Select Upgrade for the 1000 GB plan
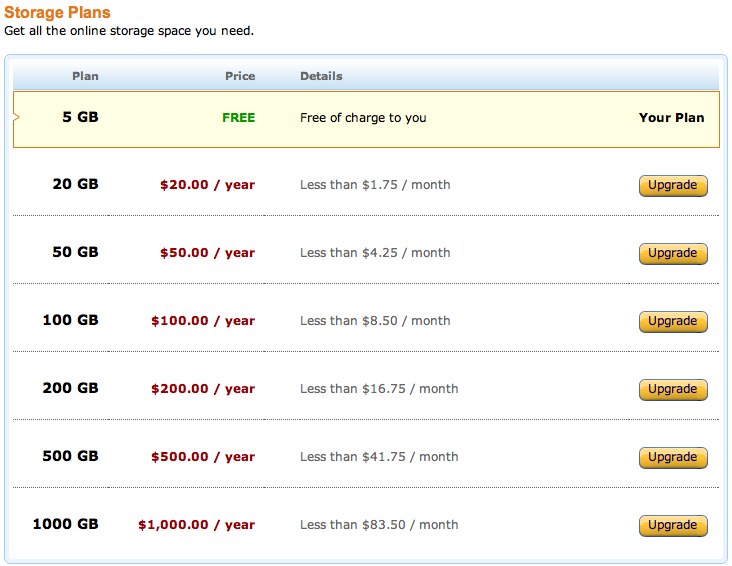Screen dimensions: 732x566 click(672, 525)
